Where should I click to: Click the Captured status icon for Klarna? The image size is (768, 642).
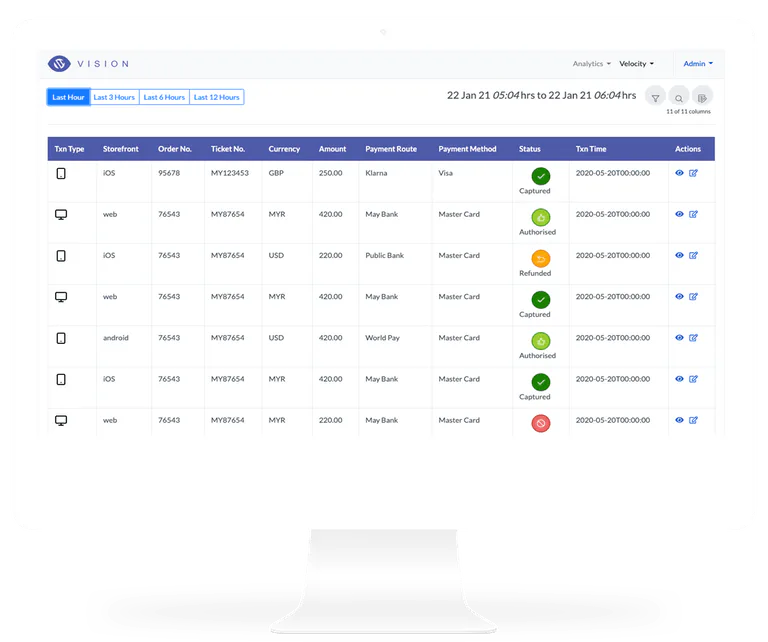(x=541, y=176)
